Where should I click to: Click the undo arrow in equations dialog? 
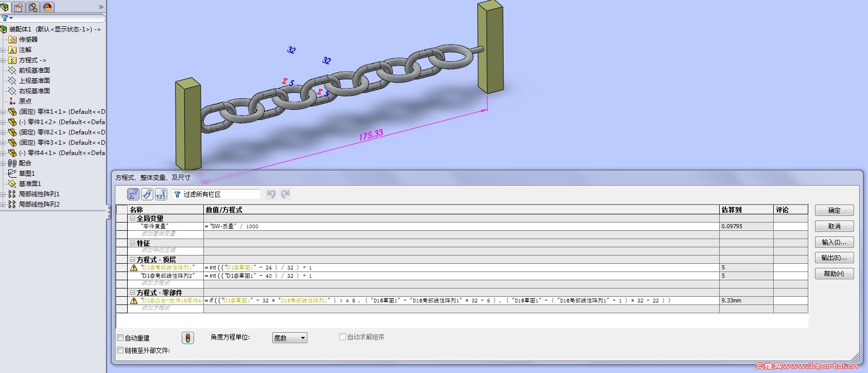coord(271,194)
